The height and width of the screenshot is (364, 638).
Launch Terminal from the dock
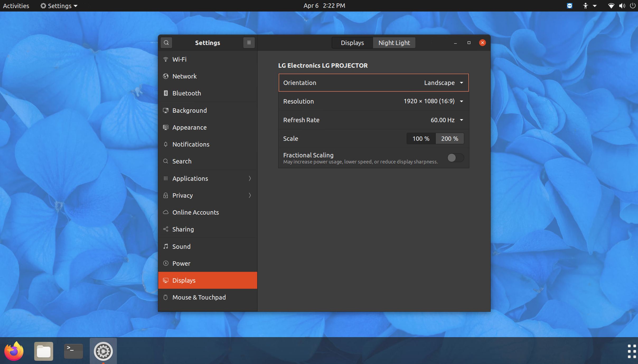73,351
